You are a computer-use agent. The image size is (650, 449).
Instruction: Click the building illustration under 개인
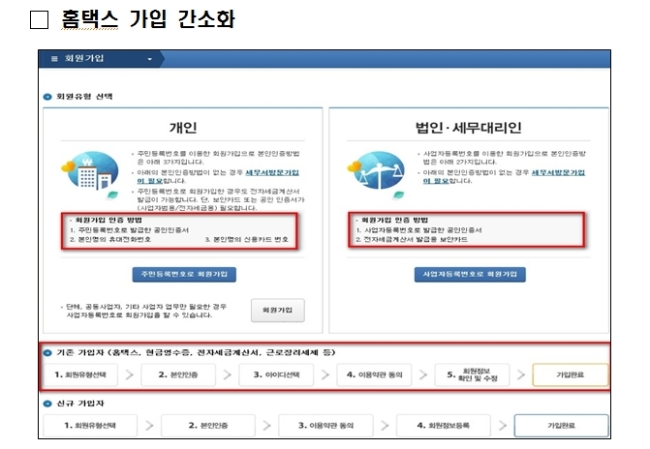point(90,171)
